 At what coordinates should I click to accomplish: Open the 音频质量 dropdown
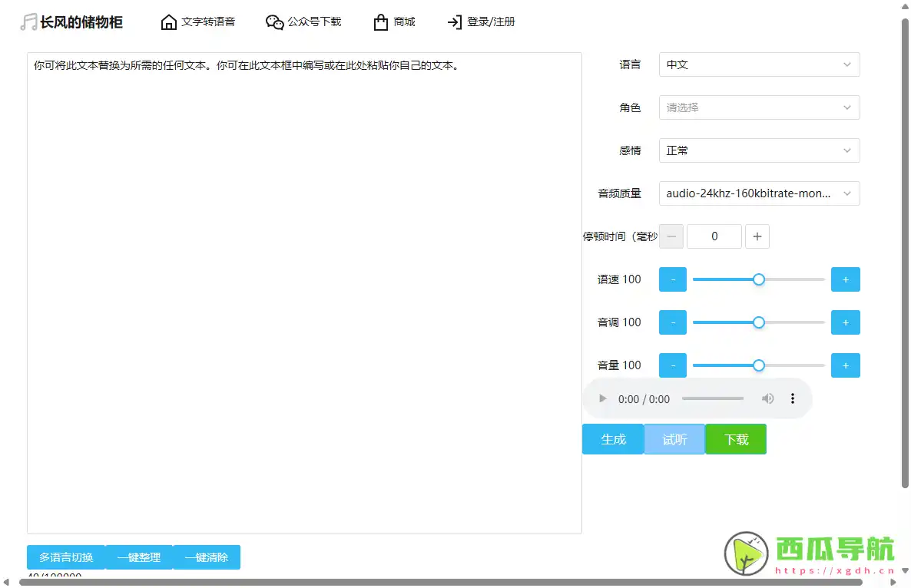[760, 193]
